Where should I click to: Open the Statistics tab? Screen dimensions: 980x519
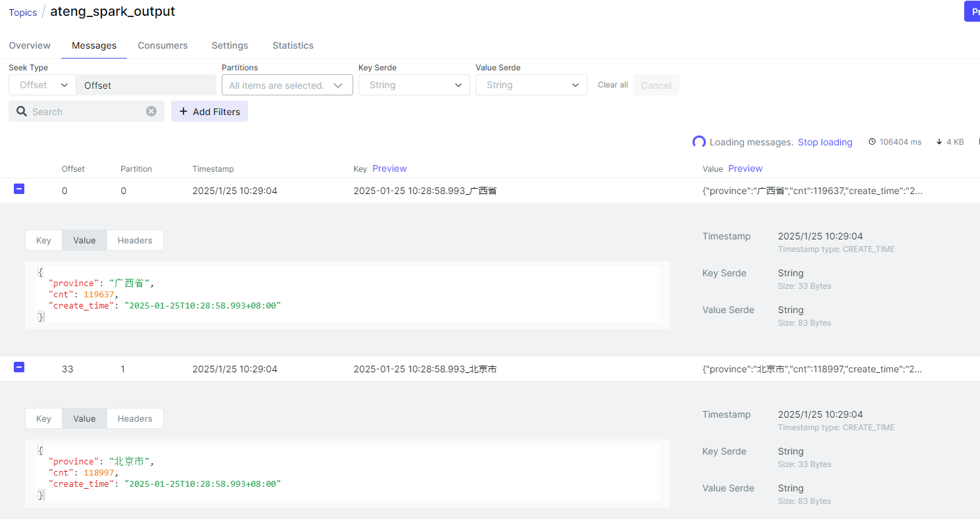[x=293, y=45]
